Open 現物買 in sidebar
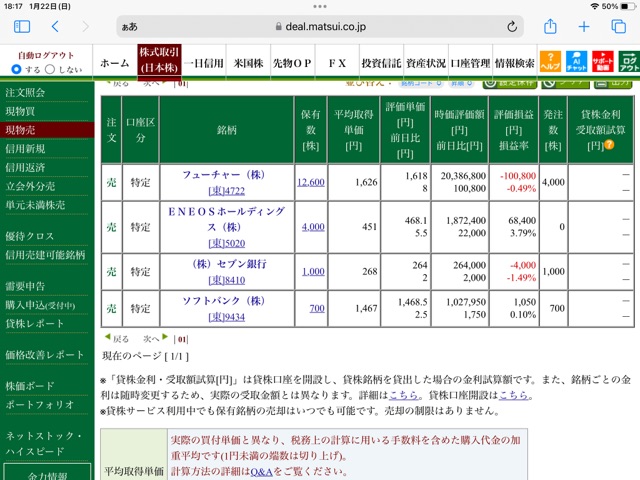Screen dimensions: 640x480 click(x=20, y=111)
